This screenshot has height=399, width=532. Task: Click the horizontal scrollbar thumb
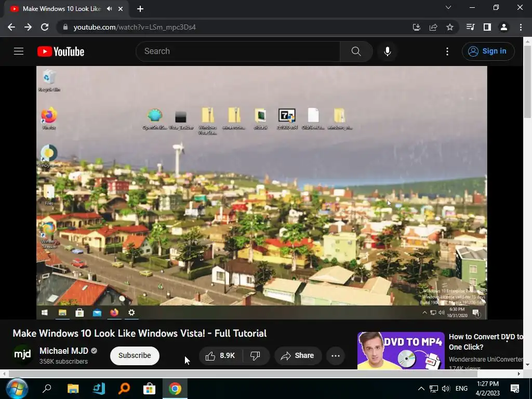tap(243, 374)
